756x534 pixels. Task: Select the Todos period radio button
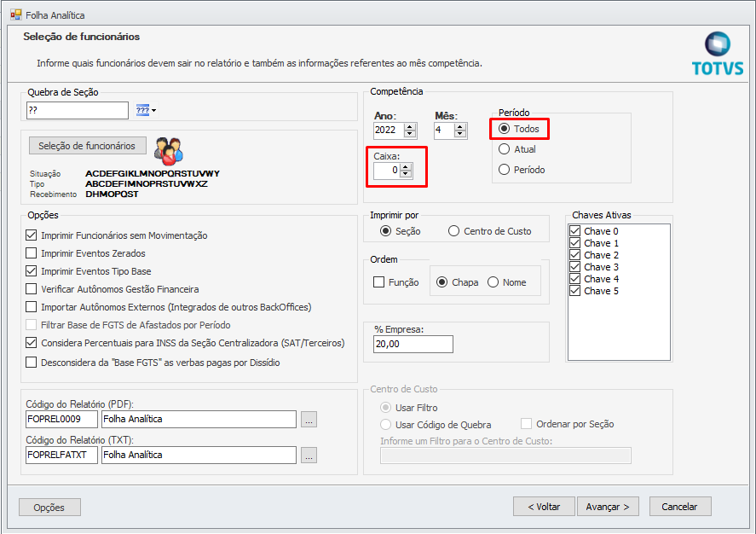pos(504,129)
